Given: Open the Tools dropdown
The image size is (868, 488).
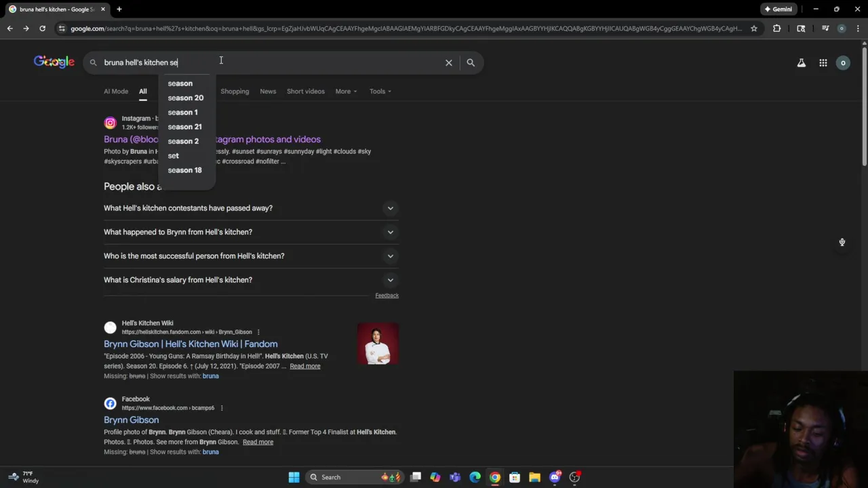Looking at the screenshot, I should [380, 91].
